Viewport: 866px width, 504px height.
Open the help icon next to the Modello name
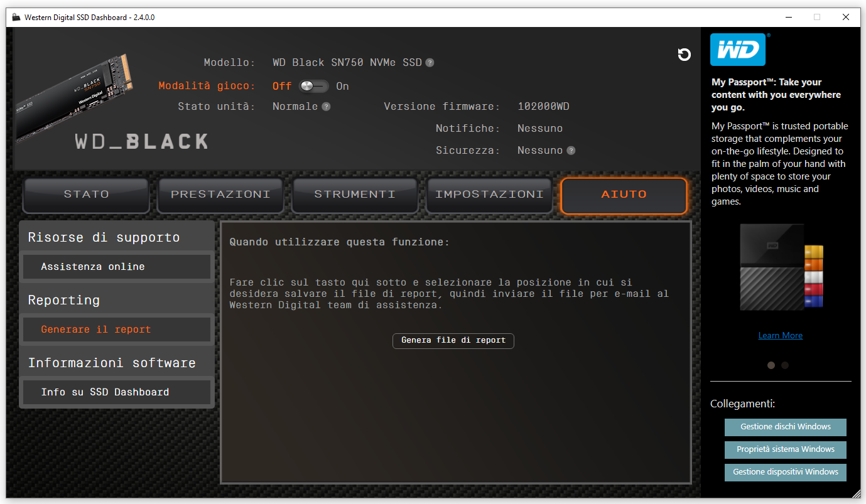[x=430, y=63]
